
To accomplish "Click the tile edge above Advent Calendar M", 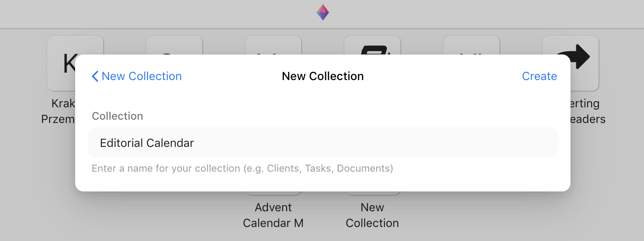I will point(273,193).
